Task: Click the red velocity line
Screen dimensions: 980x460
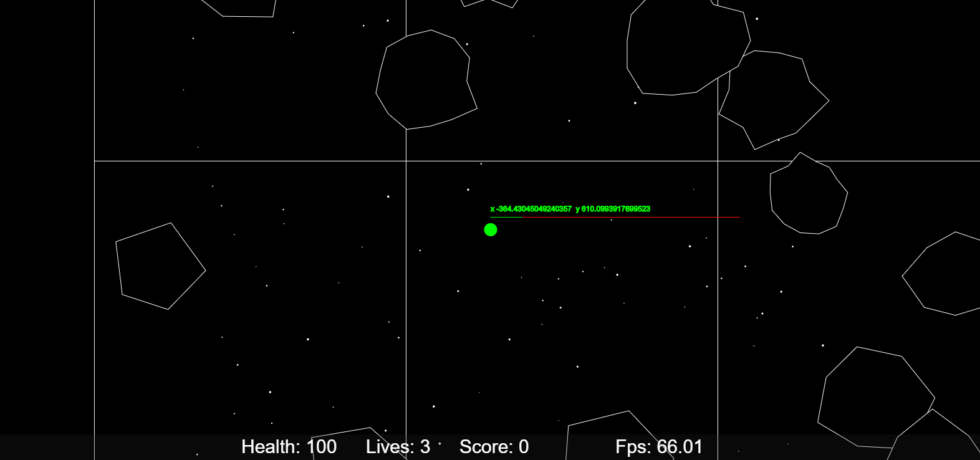Action: coord(631,218)
